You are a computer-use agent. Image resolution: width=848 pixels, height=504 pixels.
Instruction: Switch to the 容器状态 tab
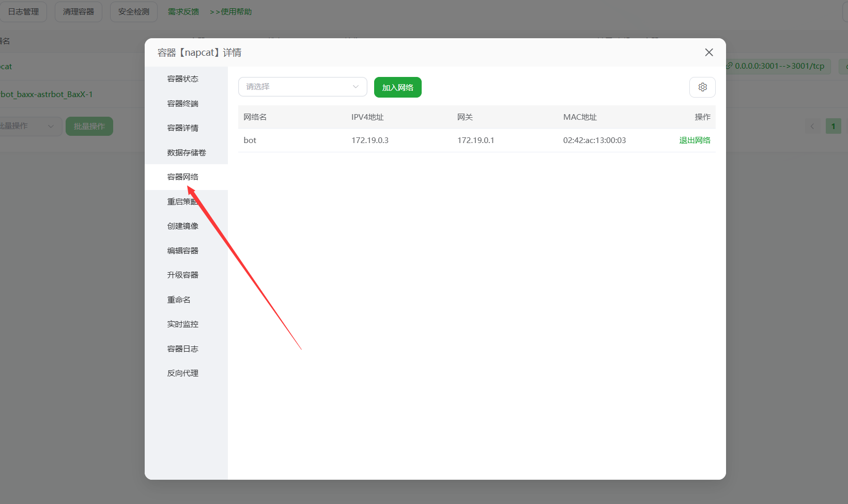pyautogui.click(x=182, y=79)
